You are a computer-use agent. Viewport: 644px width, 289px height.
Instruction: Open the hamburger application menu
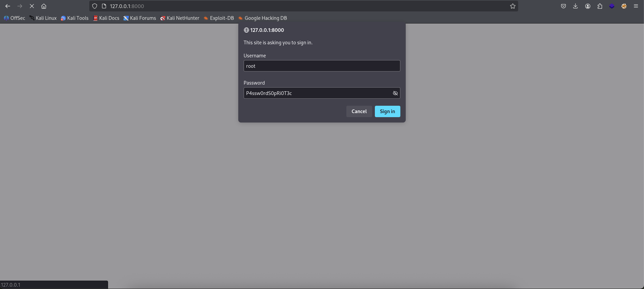click(636, 6)
